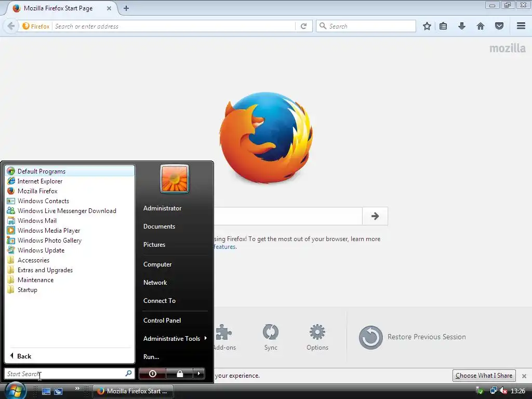Click the Show Desktop quick launch icon

[x=46, y=391]
